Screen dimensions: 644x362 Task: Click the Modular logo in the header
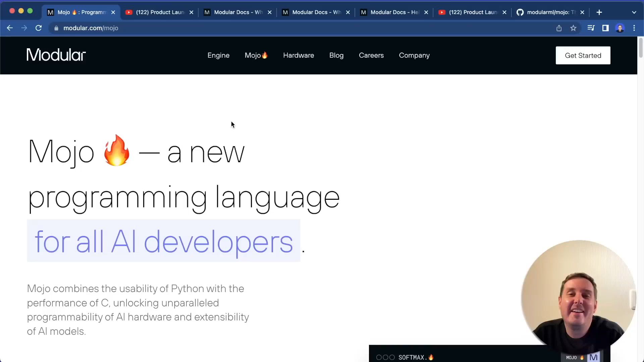pos(56,55)
